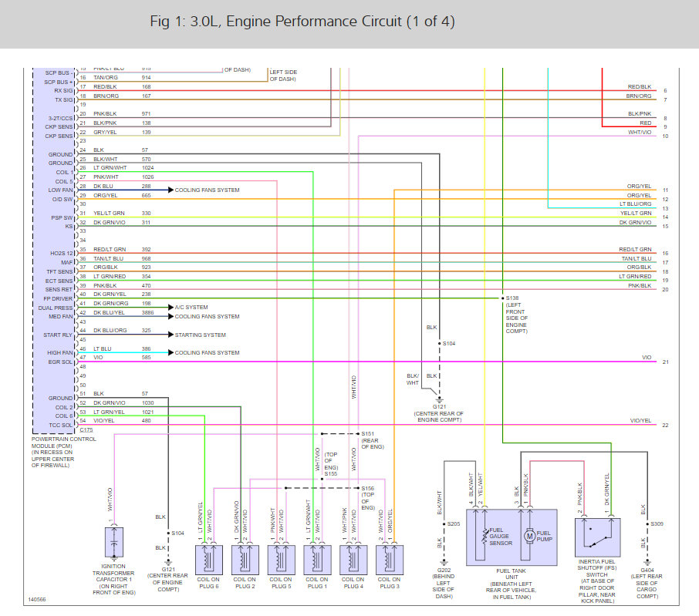Select the EGR SOL pin label
Screen dimensions: 699x616
pos(60,362)
